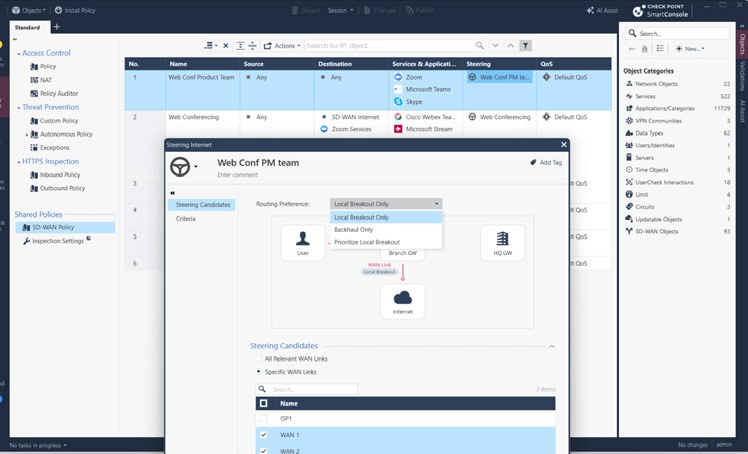Open the New object dropdown
Screen dimensions: 748x454
[x=690, y=49]
